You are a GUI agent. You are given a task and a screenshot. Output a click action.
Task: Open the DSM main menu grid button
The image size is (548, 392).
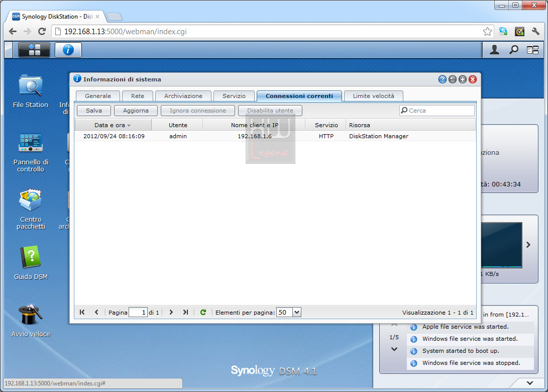34,50
